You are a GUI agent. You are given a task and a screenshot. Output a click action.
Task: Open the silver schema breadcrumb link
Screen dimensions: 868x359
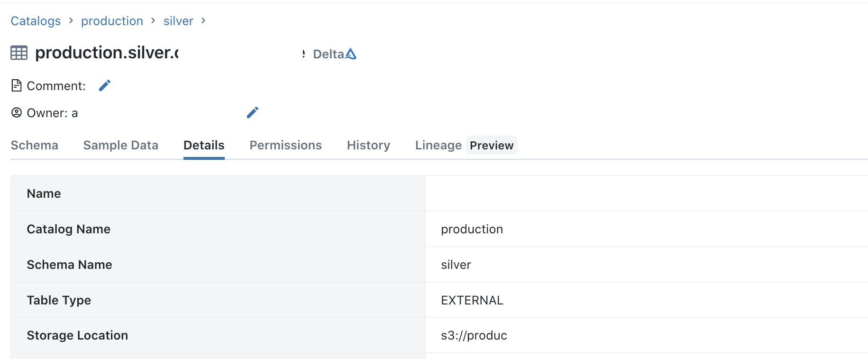[x=178, y=21]
